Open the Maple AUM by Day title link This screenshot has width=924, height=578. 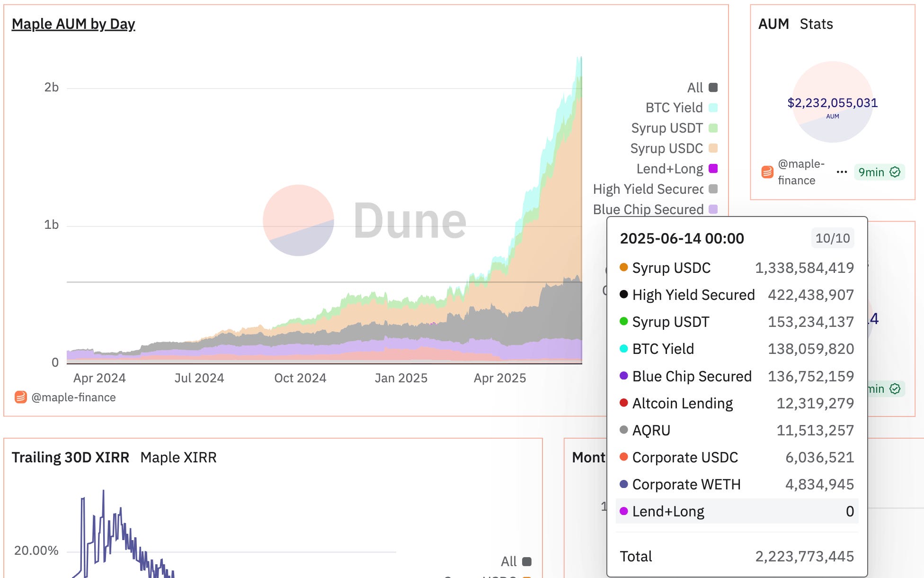(73, 24)
